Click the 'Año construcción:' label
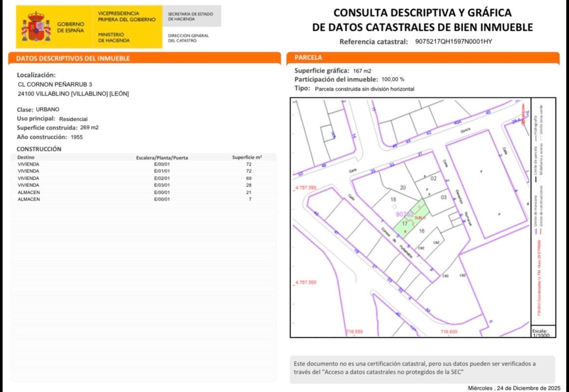 click(x=42, y=137)
